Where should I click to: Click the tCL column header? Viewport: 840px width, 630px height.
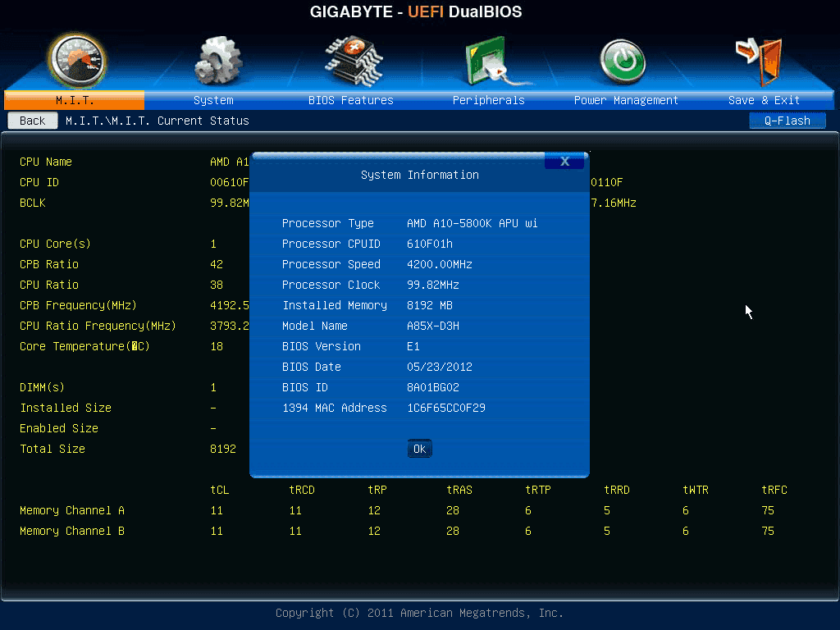click(x=220, y=490)
